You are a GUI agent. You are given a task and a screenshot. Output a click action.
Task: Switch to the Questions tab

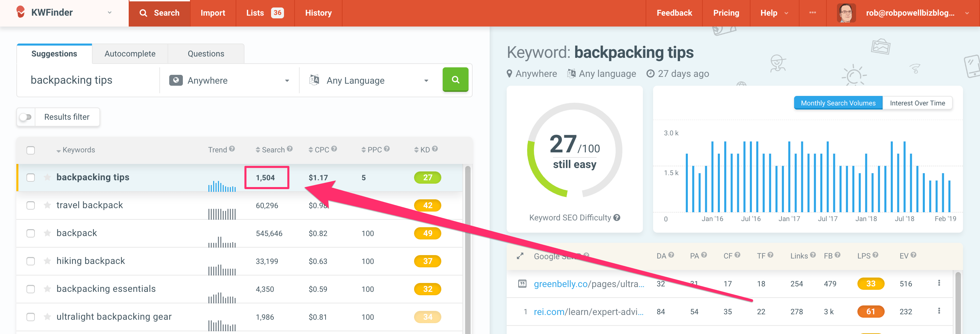(x=205, y=53)
